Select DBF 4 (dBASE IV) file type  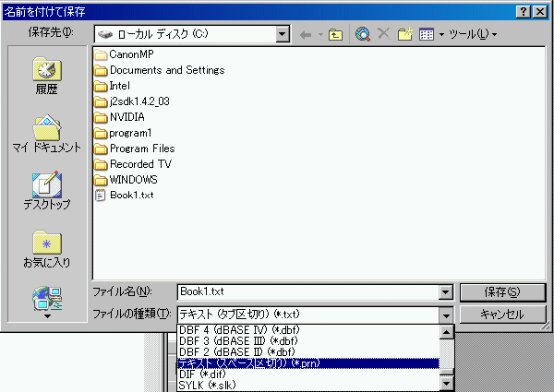point(251,330)
